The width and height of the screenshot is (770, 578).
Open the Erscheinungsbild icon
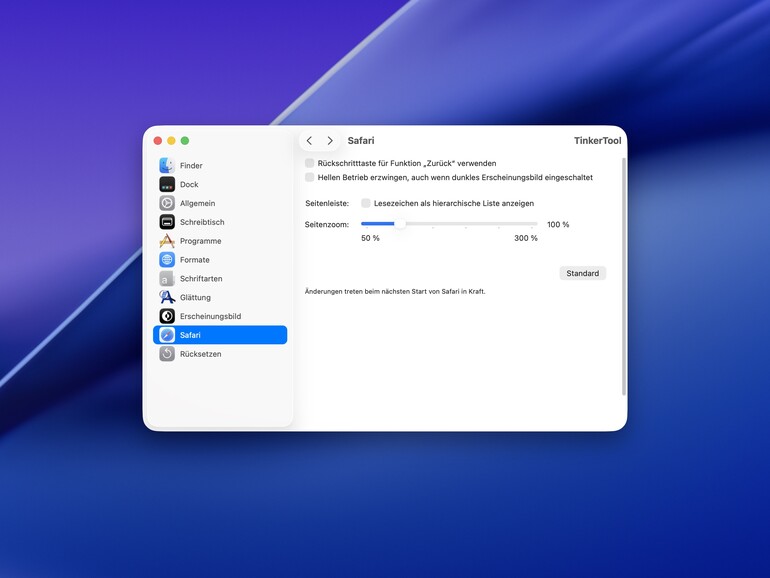click(x=167, y=316)
